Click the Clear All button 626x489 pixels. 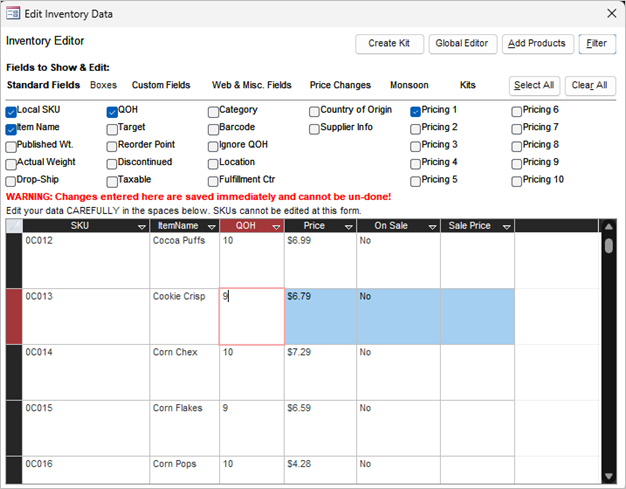pos(590,85)
